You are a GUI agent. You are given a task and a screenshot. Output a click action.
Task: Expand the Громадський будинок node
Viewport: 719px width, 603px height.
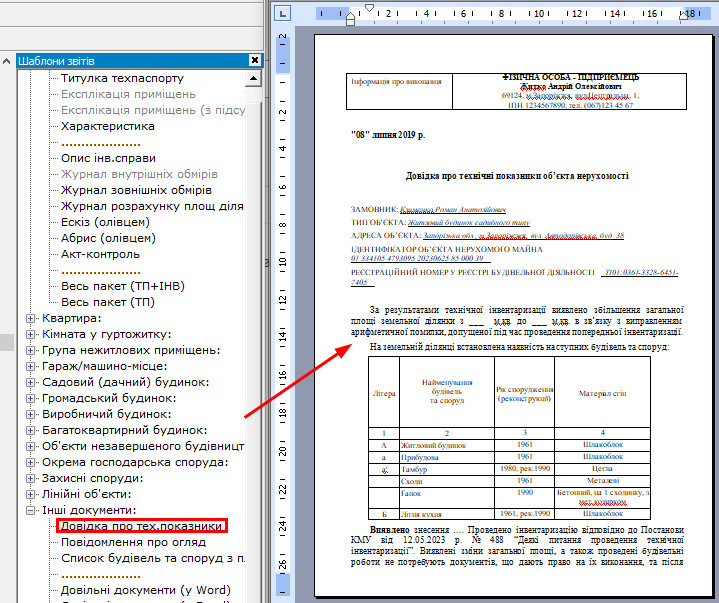30,398
